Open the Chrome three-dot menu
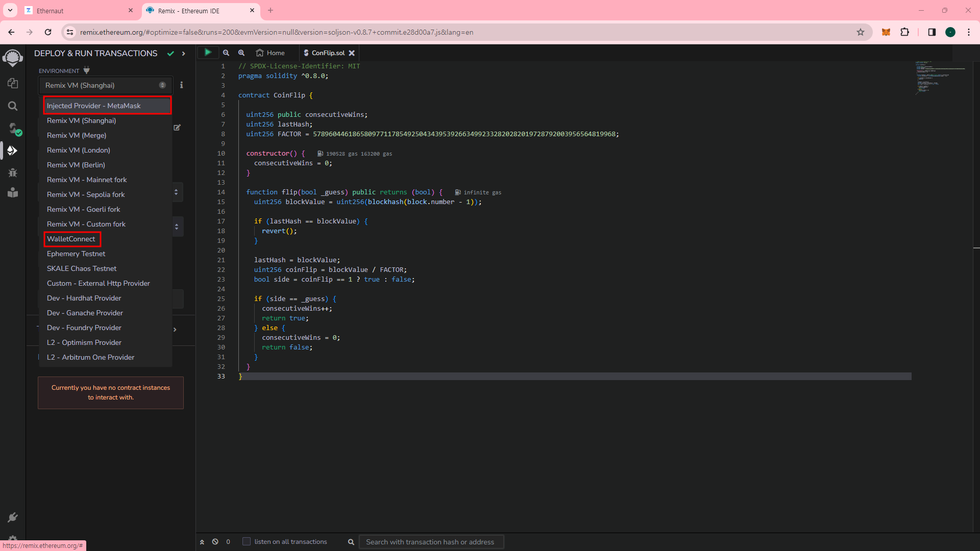The height and width of the screenshot is (551, 980). [969, 32]
